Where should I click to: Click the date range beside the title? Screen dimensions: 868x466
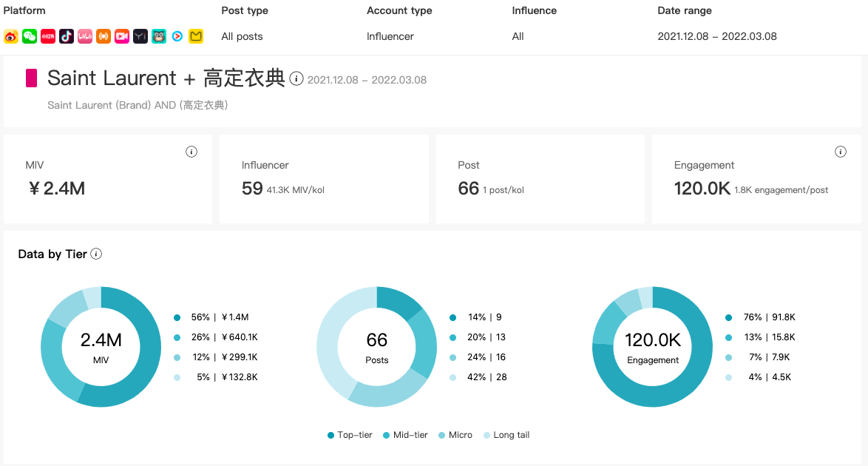367,80
